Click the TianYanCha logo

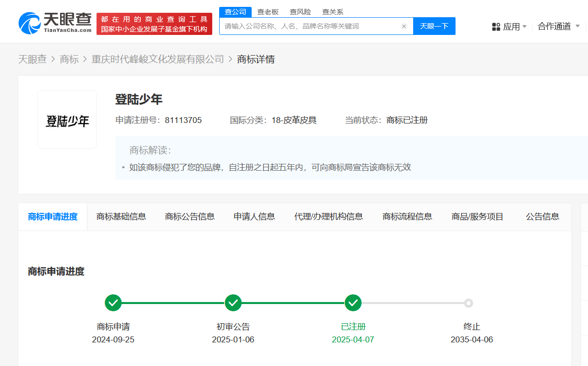(x=55, y=22)
